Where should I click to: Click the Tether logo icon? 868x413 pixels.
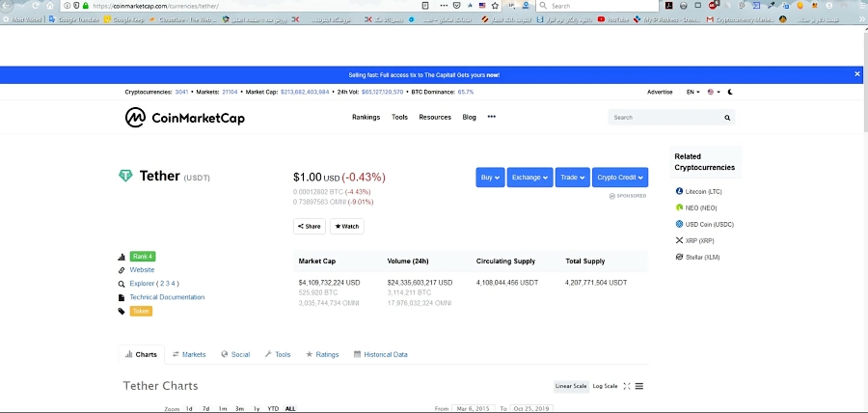[x=125, y=176]
